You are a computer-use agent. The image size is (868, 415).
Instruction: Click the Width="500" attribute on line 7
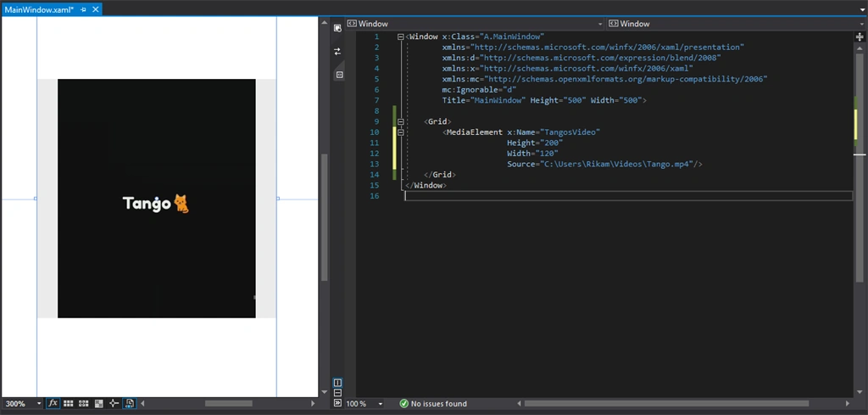pos(616,100)
